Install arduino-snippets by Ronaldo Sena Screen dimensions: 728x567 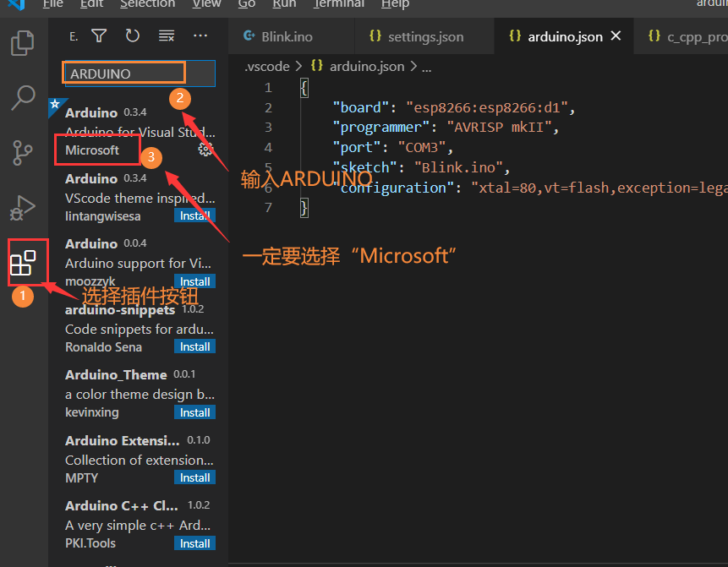pos(194,346)
